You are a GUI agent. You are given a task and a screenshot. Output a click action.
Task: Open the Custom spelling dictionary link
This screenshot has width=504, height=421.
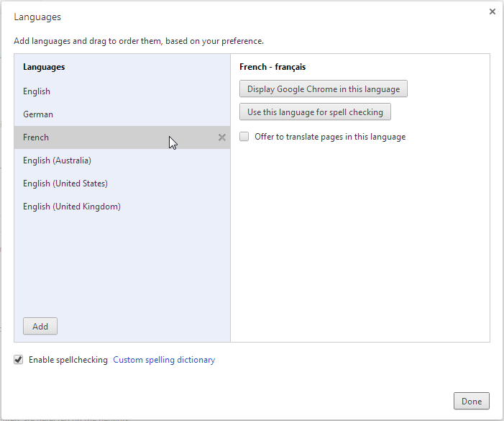pos(164,360)
